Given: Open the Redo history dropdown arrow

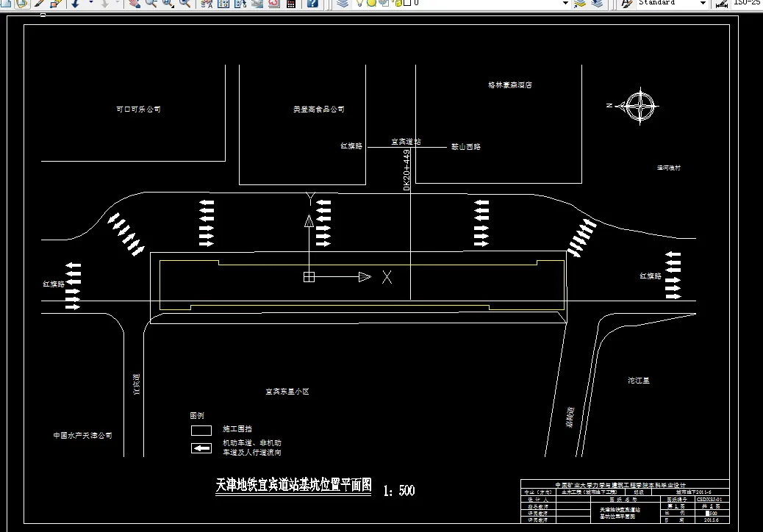Looking at the screenshot, I should 118,3.
